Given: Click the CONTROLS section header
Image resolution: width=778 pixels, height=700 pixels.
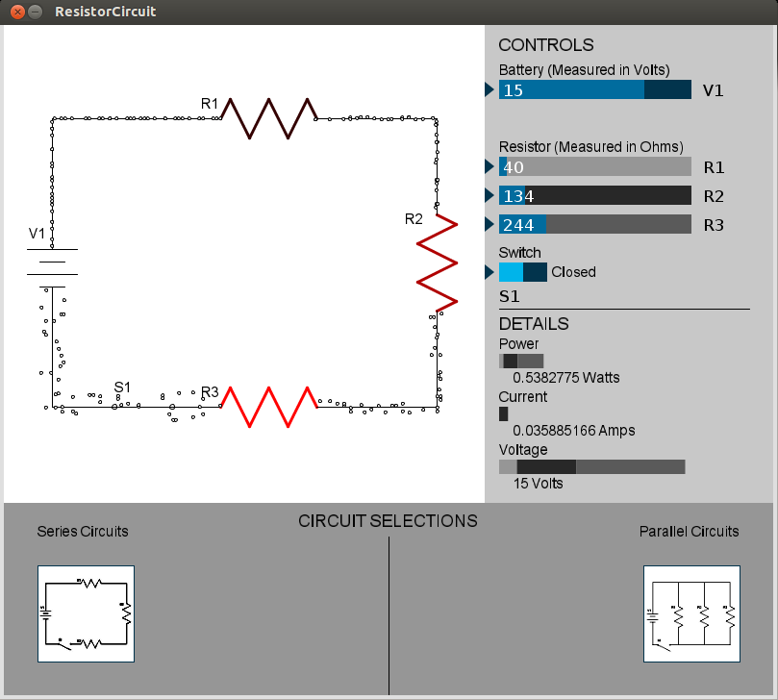Looking at the screenshot, I should (545, 44).
